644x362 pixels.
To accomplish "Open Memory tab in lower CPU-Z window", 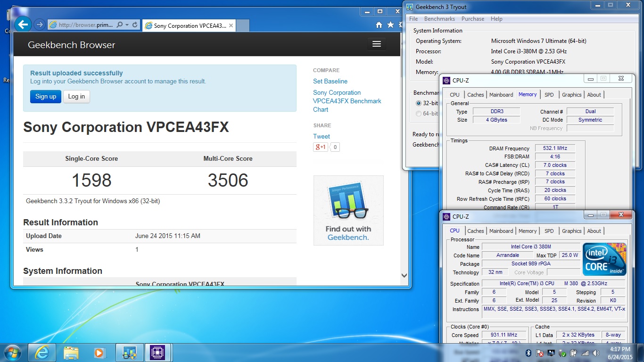I will 528,231.
